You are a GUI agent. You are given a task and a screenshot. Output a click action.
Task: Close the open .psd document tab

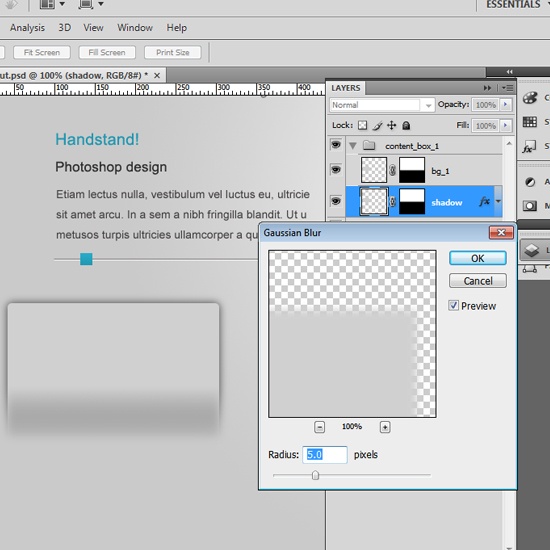point(157,75)
